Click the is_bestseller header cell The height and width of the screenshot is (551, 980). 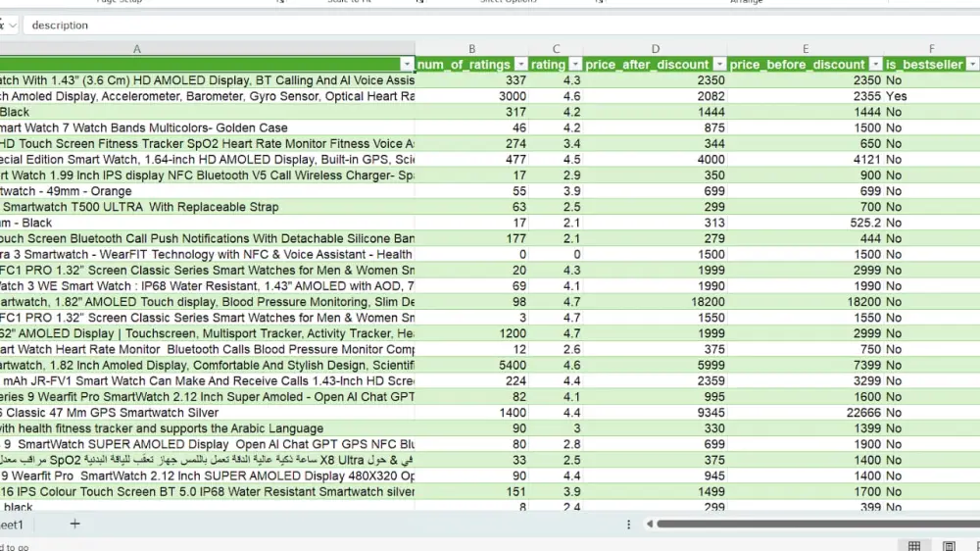931,65
